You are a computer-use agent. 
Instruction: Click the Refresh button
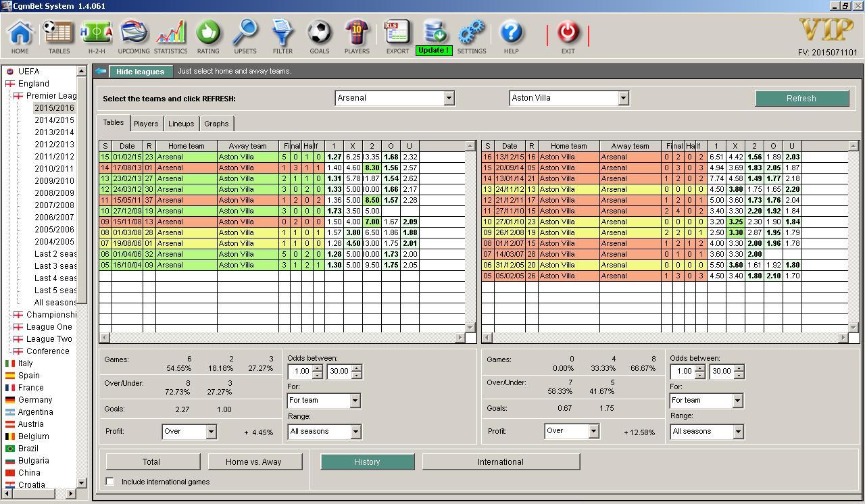[801, 98]
